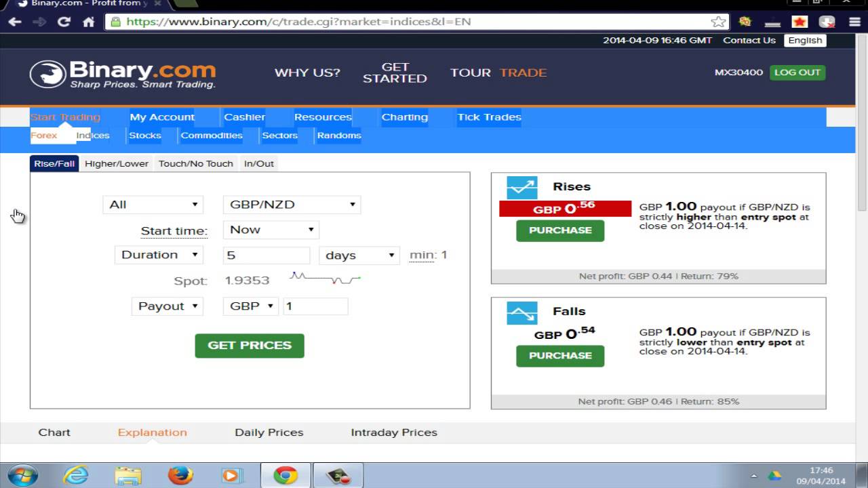Image resolution: width=868 pixels, height=488 pixels.
Task: Launch Internet Explorer from taskbar
Action: click(75, 476)
